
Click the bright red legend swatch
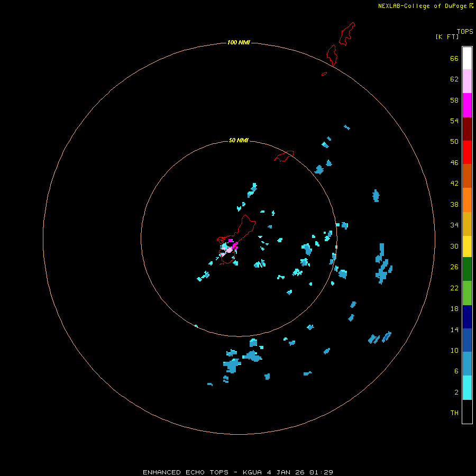(467, 152)
